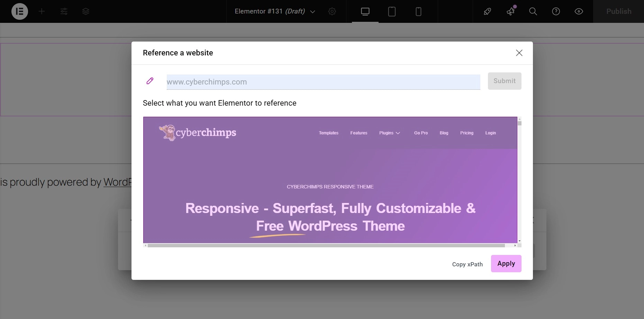This screenshot has height=319, width=644.
Task: Switch to desktop device view
Action: (x=365, y=11)
